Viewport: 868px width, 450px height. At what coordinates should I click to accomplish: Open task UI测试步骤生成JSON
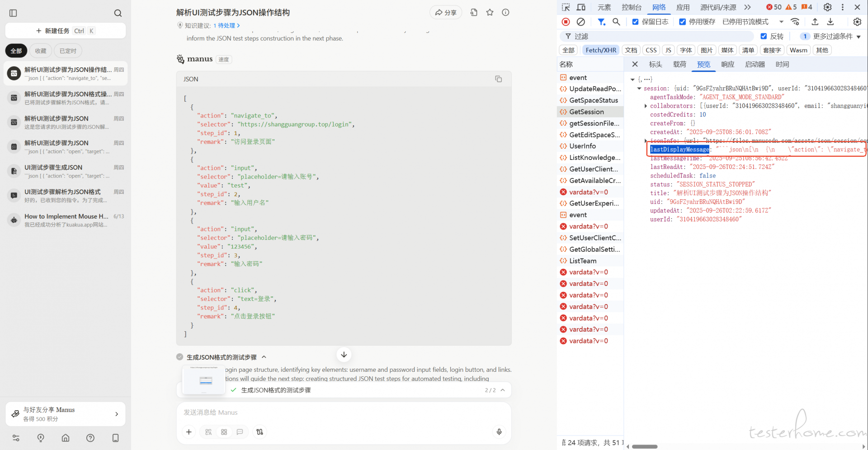[66, 171]
